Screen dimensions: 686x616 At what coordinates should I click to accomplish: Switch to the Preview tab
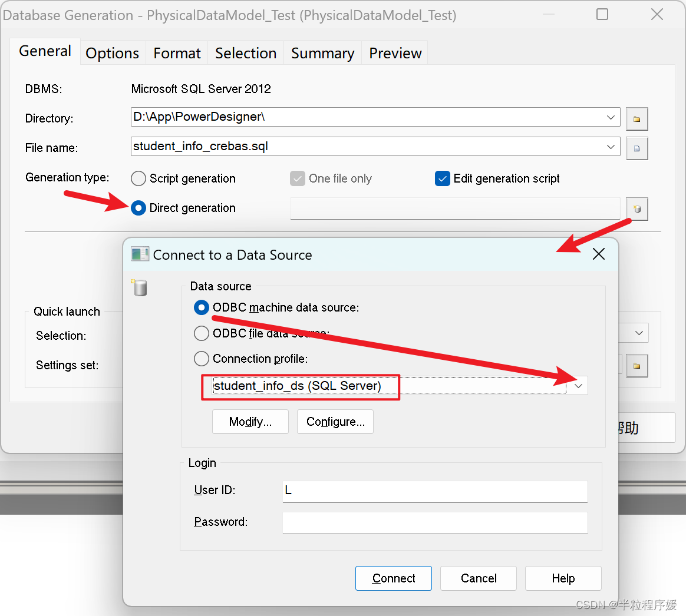394,52
